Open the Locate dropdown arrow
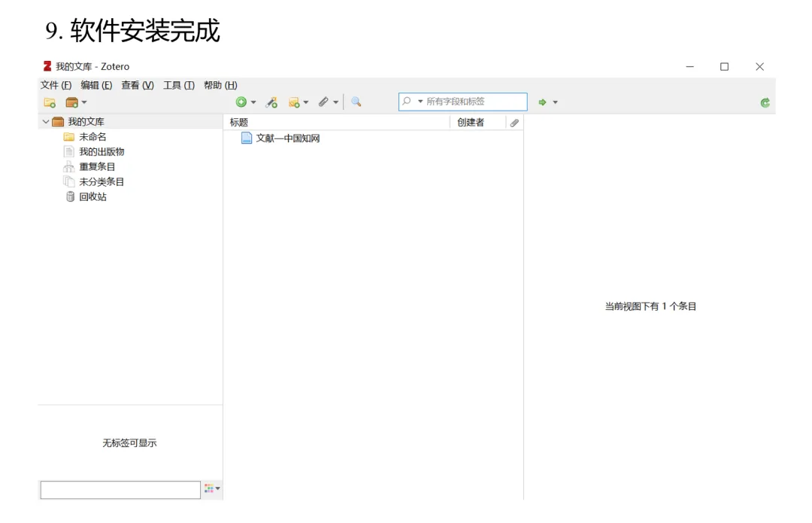This screenshot has height=523, width=812. click(555, 102)
